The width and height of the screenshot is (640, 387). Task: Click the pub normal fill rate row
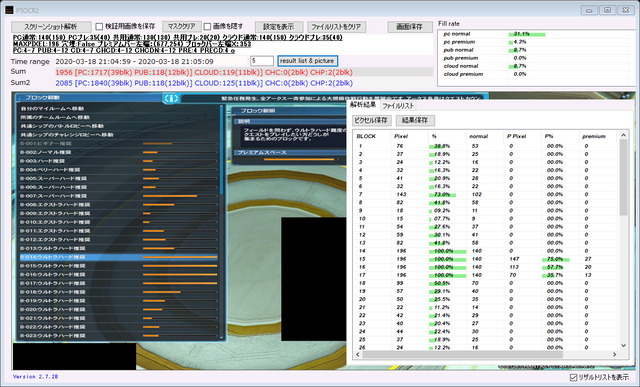535,50
